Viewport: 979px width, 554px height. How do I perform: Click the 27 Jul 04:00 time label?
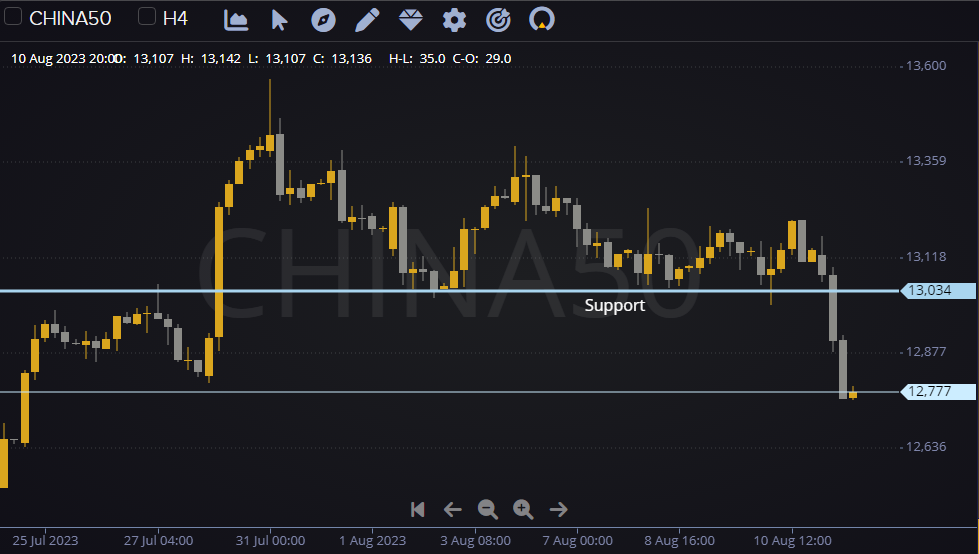coord(158,541)
